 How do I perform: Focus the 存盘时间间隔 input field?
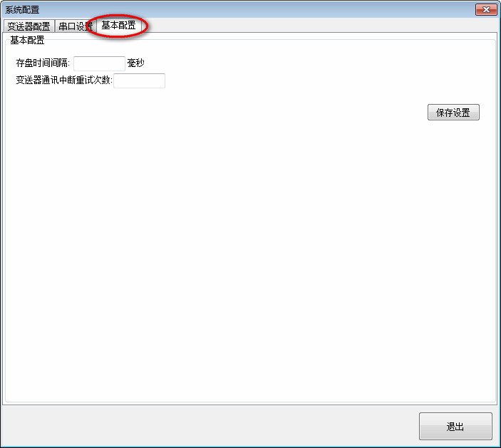coord(99,63)
